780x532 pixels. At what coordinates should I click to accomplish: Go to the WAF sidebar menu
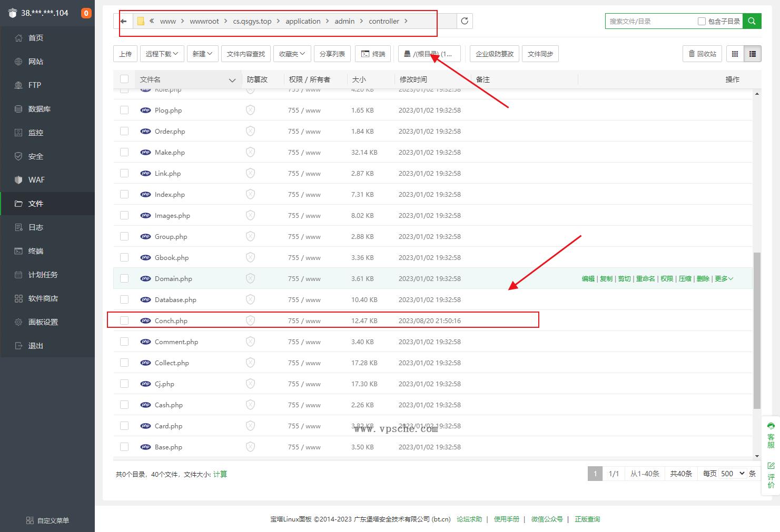[36, 180]
